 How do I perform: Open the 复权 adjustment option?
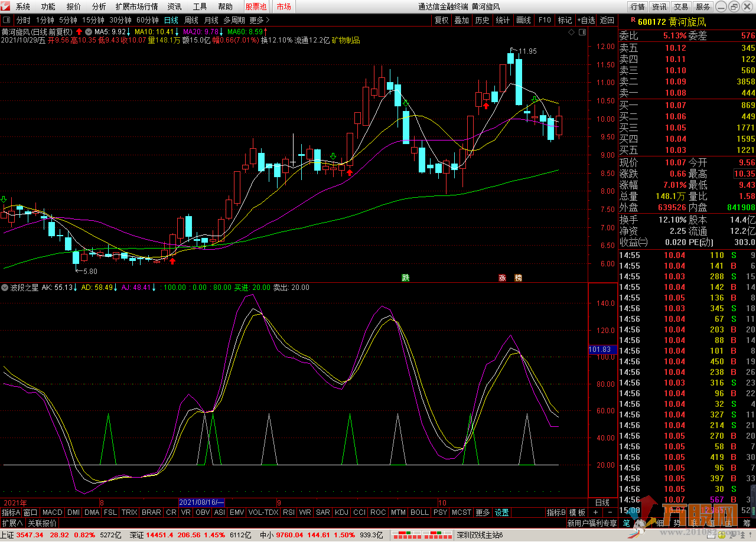pyautogui.click(x=441, y=20)
